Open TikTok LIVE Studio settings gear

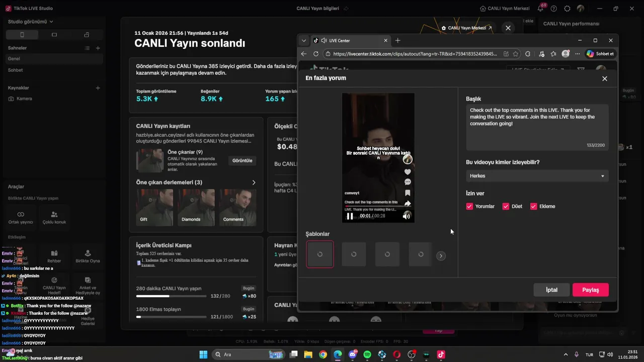[568, 9]
